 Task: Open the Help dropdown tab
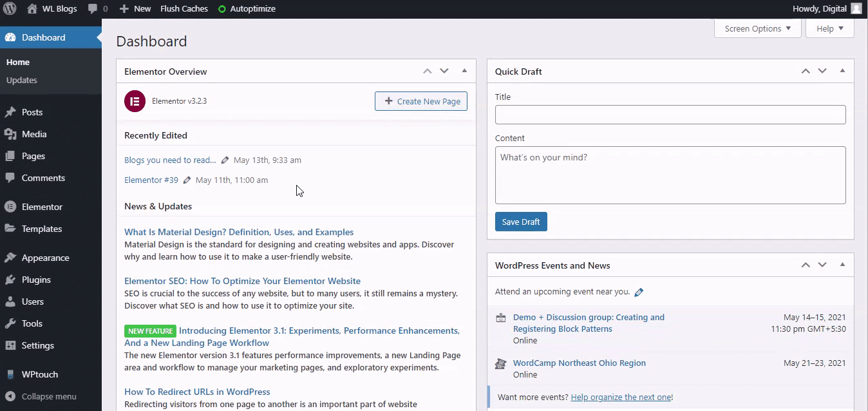click(830, 28)
